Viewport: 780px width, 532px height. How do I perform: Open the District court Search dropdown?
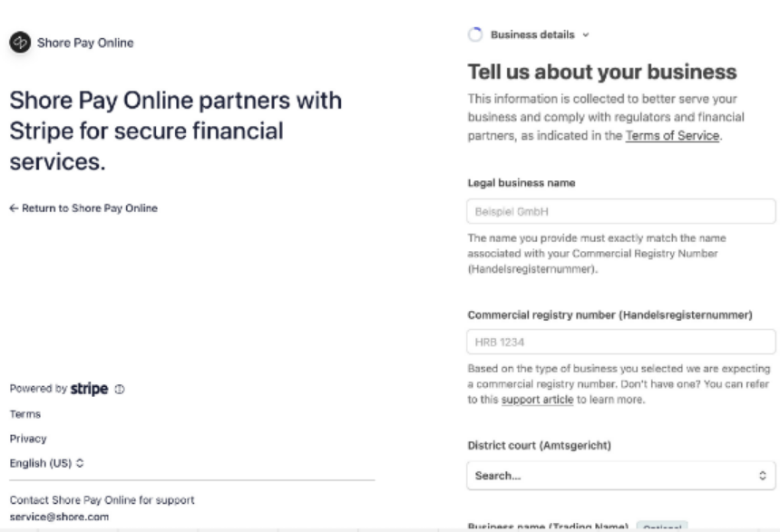coord(620,474)
